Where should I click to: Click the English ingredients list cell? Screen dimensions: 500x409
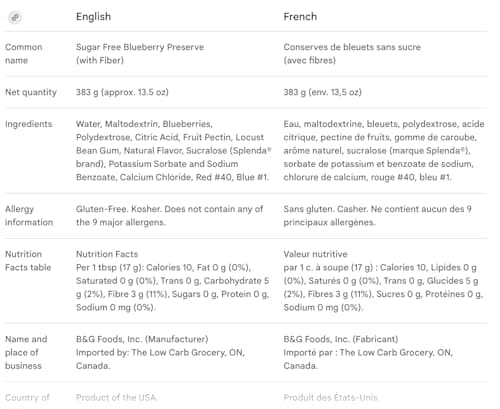click(x=174, y=151)
